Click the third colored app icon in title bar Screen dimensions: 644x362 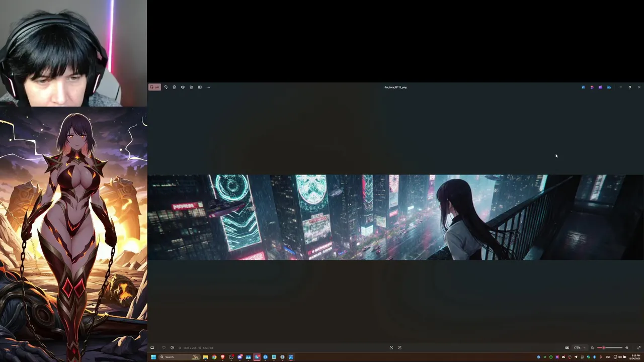pos(600,87)
